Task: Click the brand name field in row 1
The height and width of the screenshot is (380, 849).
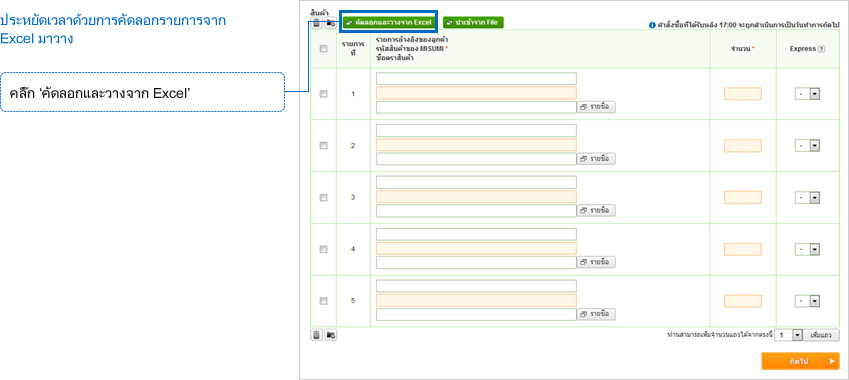Action: click(476, 107)
